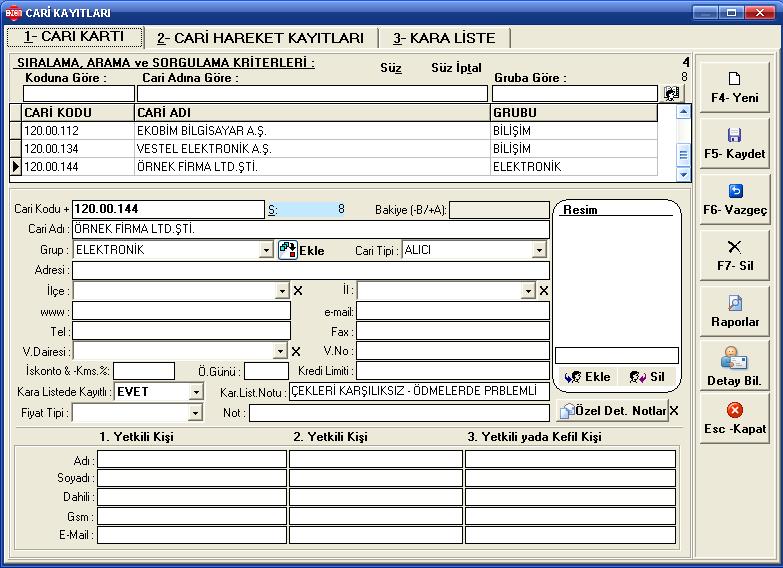Cancel changes with F6- Vazgeç

pos(735,199)
